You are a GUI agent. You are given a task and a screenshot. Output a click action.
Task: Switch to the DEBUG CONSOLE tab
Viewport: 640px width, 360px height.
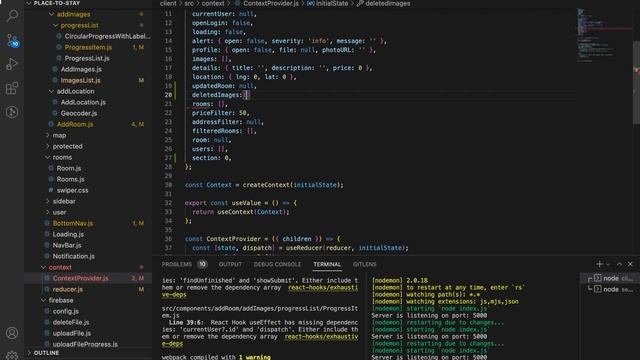277,264
